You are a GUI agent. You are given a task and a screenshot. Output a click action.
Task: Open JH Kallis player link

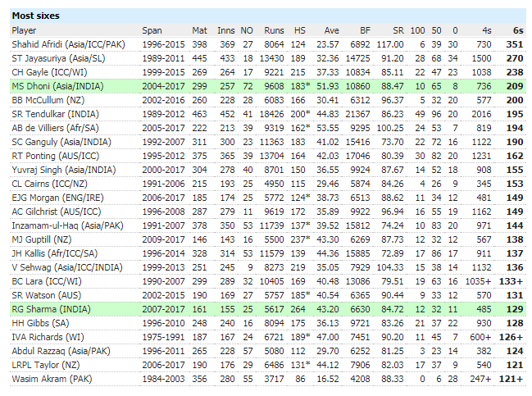(55, 253)
